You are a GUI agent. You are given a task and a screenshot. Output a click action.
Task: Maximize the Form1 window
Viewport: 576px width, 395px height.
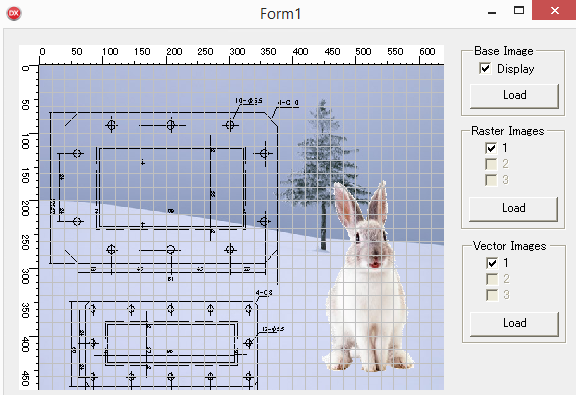tap(519, 10)
